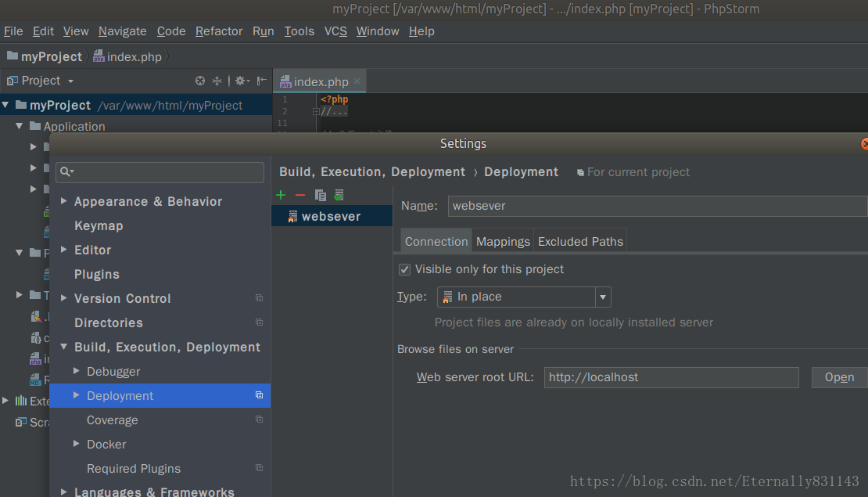
Task: Copy the selected deployment server
Action: point(320,195)
